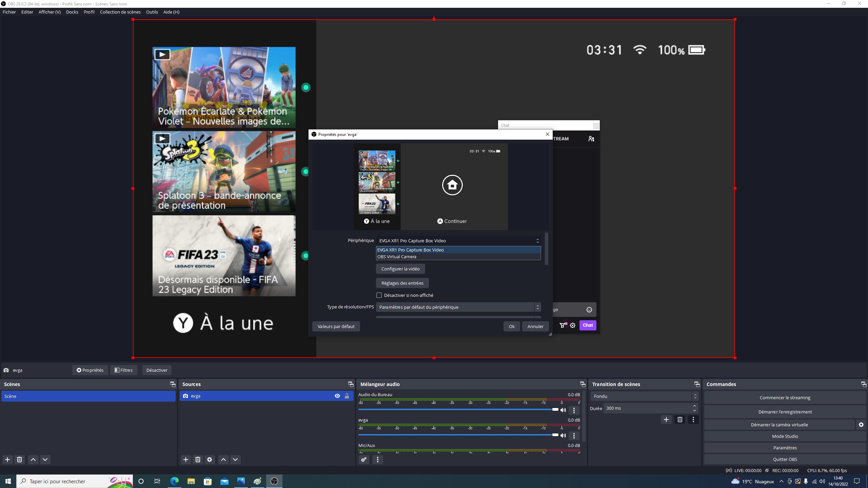Open Filtres for evga source
868x488 pixels.
(x=124, y=370)
